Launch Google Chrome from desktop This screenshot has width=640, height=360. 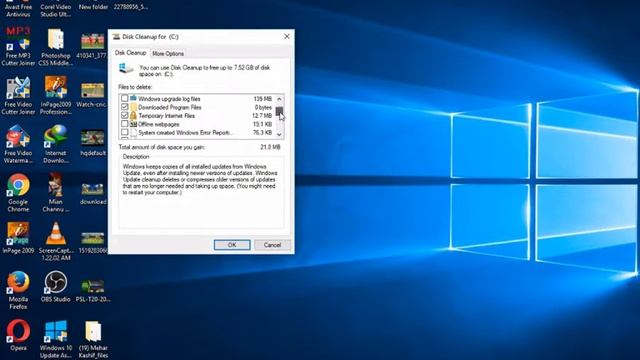tap(18, 193)
